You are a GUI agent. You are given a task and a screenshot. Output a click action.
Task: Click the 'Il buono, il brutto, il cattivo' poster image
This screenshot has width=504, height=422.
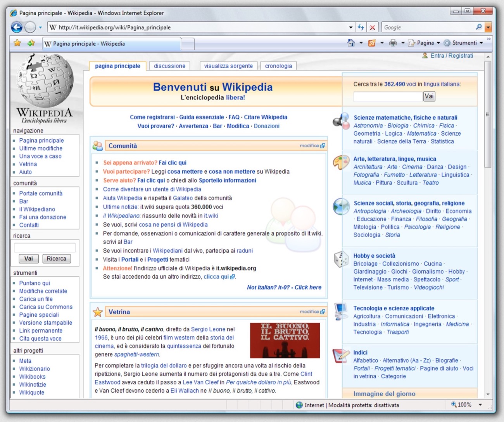click(x=285, y=340)
